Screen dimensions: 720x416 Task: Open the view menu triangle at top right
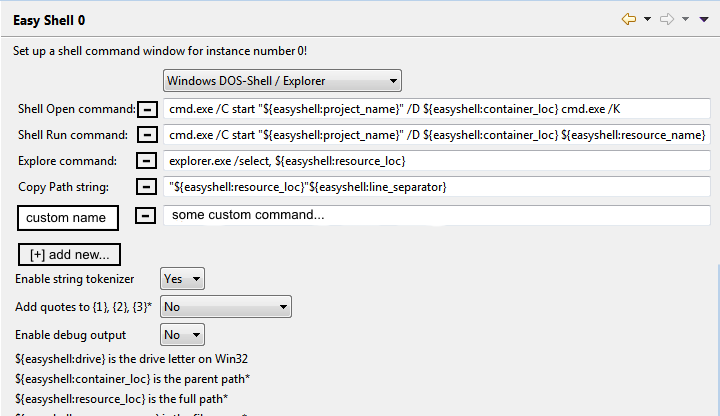point(704,19)
